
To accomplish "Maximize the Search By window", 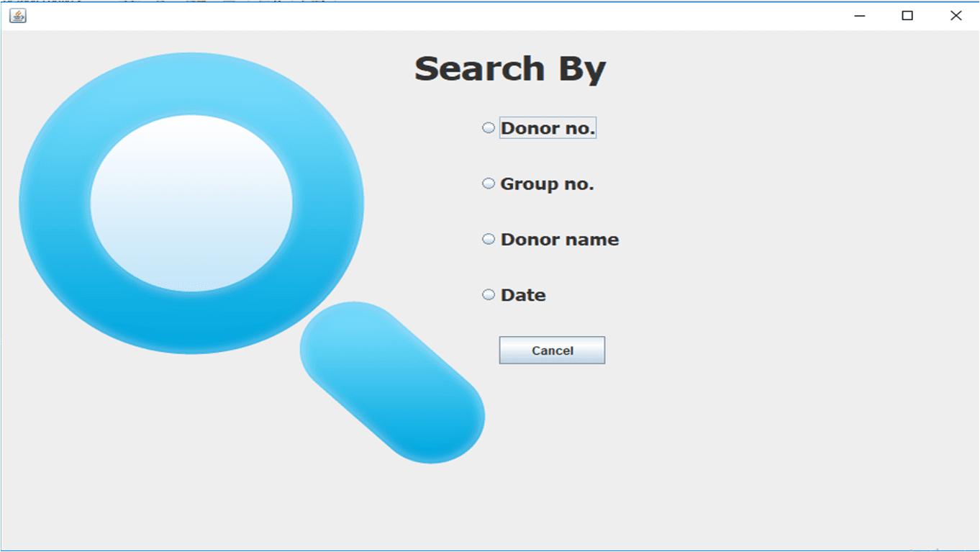I will tap(907, 16).
